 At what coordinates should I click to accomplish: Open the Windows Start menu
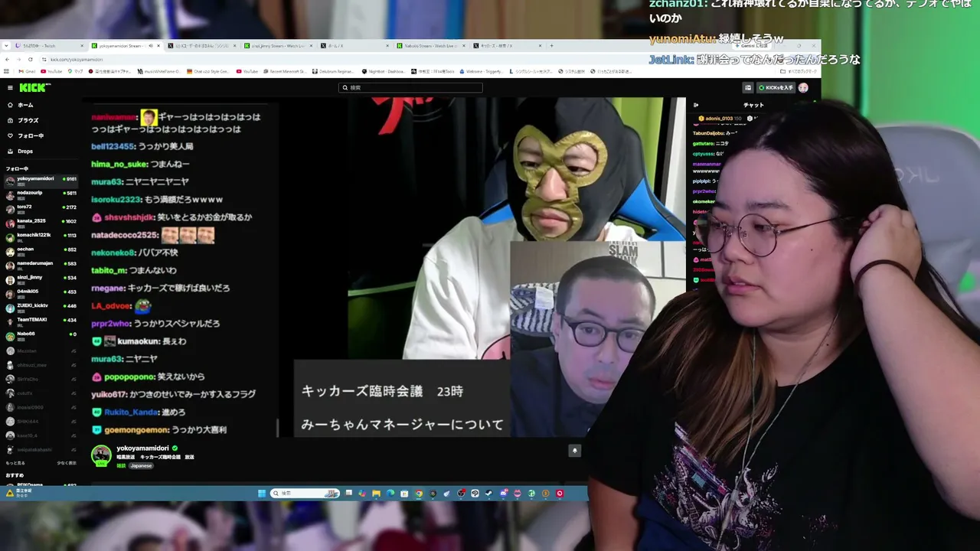click(262, 494)
